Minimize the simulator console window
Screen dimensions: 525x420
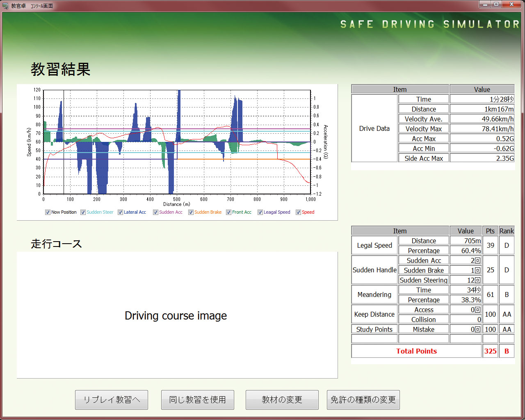tap(485, 5)
